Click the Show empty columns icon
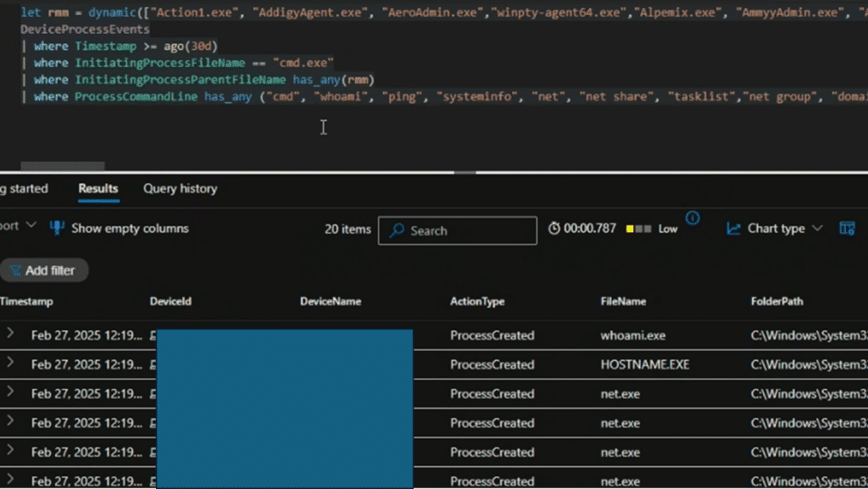 [57, 228]
